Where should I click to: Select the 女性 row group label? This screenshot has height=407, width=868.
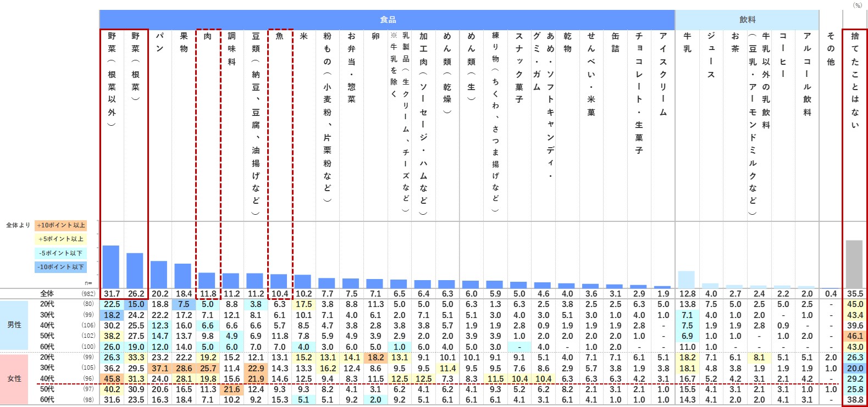point(14,378)
